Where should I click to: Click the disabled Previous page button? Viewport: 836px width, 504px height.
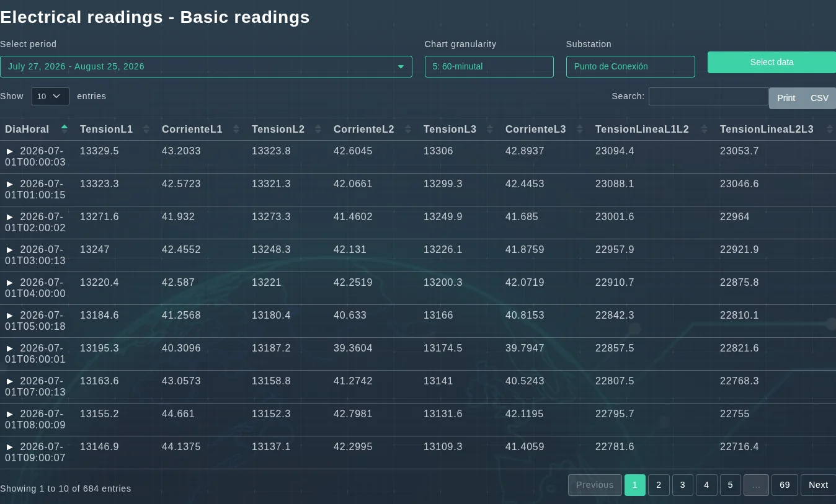click(595, 485)
